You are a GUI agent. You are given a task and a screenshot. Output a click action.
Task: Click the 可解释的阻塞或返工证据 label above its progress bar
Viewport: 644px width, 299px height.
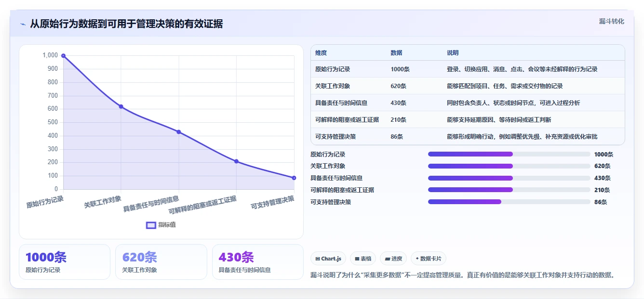342,190
